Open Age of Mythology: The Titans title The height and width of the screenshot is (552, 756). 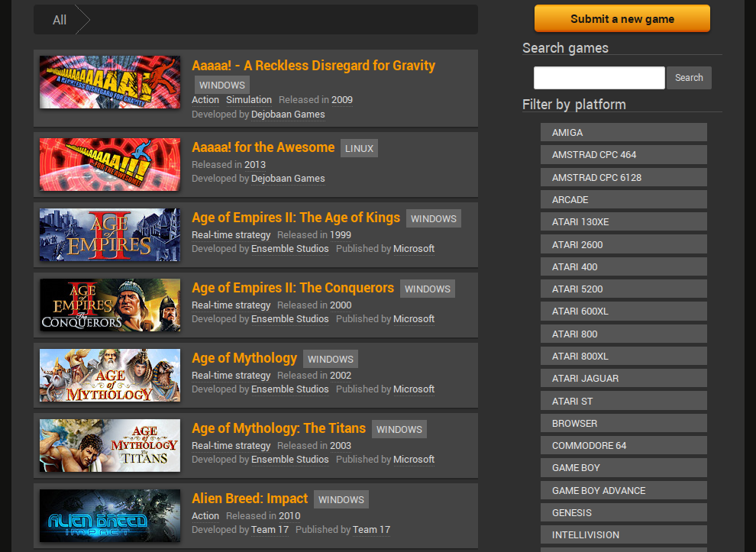coord(279,428)
